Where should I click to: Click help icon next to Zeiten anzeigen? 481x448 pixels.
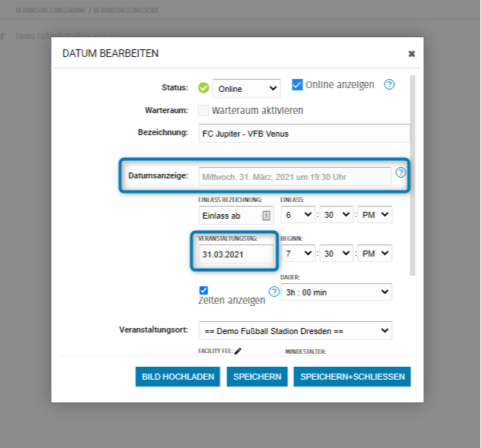[x=274, y=292]
